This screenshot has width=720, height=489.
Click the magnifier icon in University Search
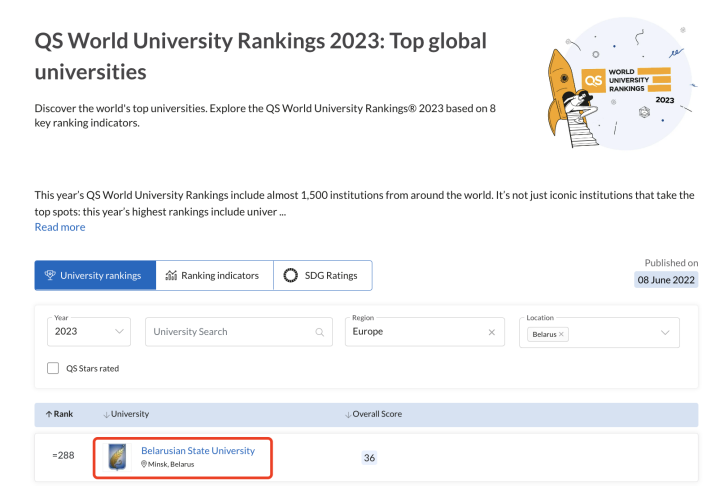(320, 332)
